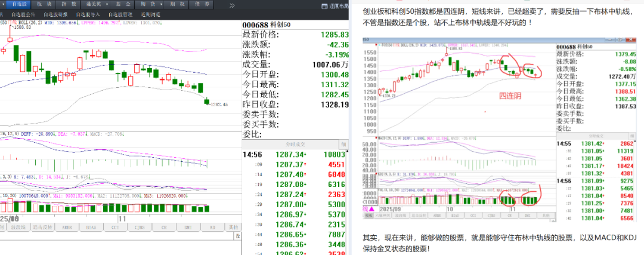Select the 追击反转 indicator tab in main chart
Image resolution: width=644 pixels, height=255 pixels.
(44, 227)
